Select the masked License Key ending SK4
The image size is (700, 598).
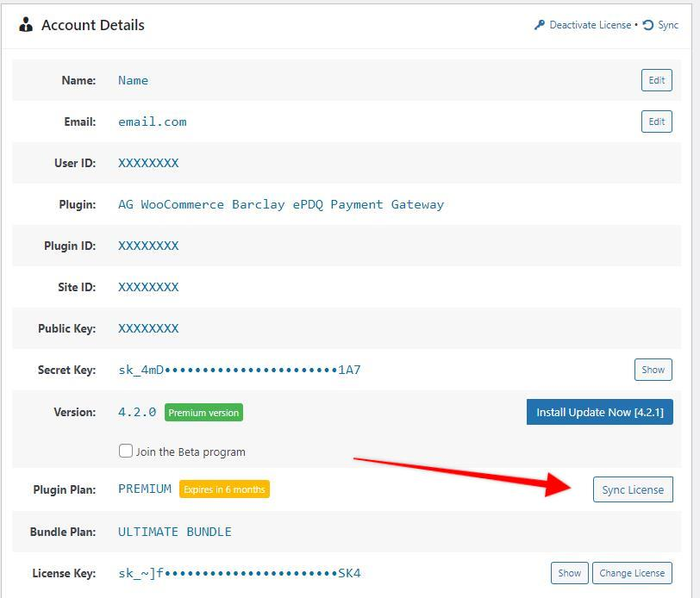[240, 574]
